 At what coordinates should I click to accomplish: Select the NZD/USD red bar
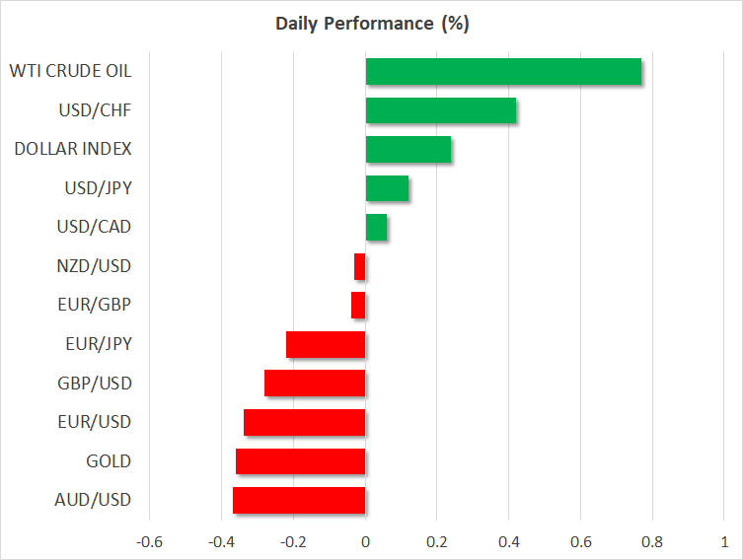360,266
